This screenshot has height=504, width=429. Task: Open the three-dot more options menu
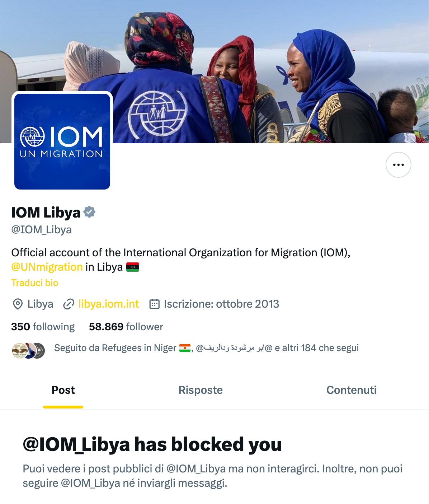coord(398,165)
